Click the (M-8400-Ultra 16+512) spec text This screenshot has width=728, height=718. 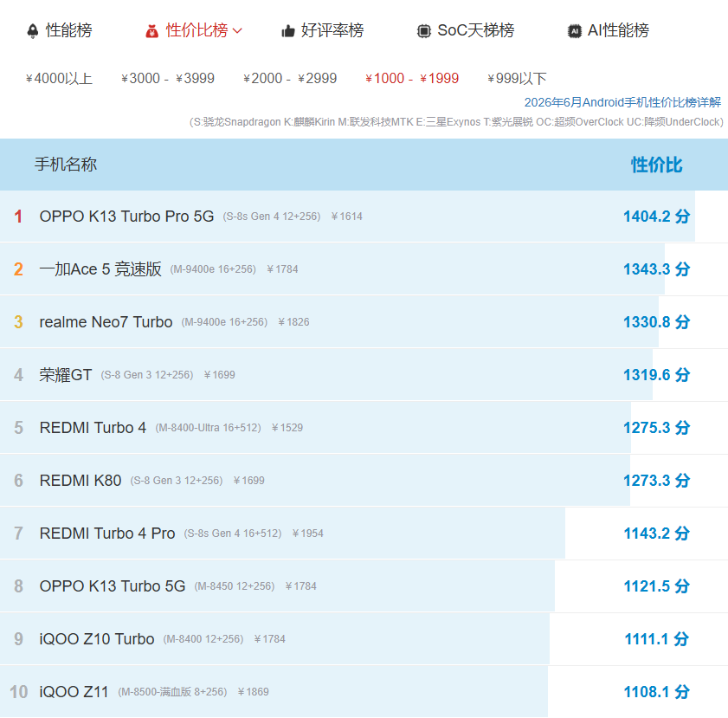(208, 428)
